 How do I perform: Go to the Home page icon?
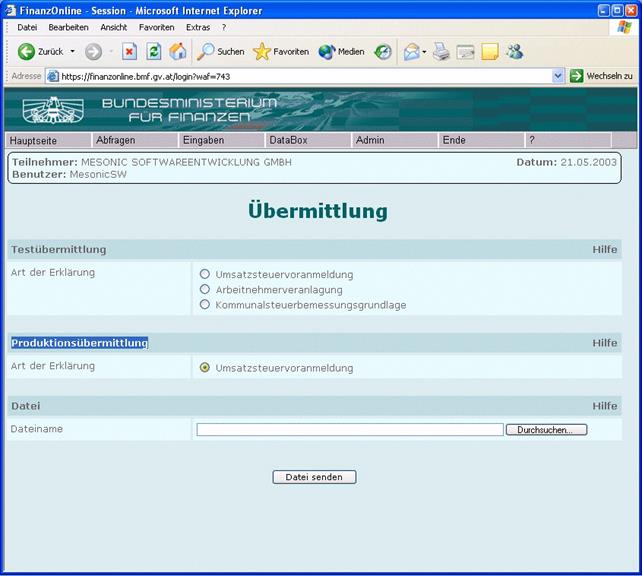point(178,51)
